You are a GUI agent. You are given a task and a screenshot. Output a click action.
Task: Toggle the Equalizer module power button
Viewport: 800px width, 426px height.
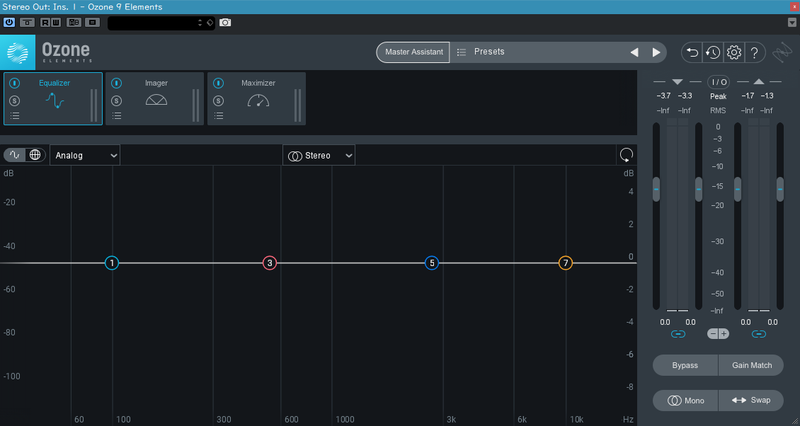(14, 83)
